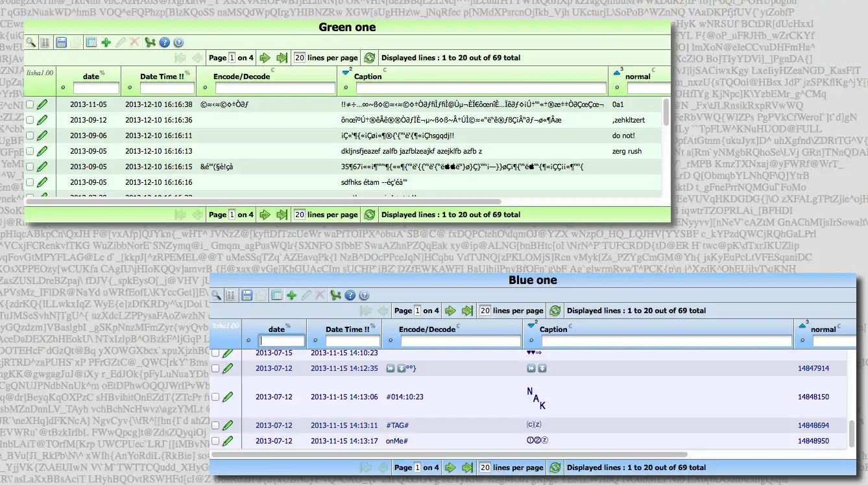The image size is (868, 485).
Task: Open date filter operator circle in Blue one
Action: [x=248, y=340]
